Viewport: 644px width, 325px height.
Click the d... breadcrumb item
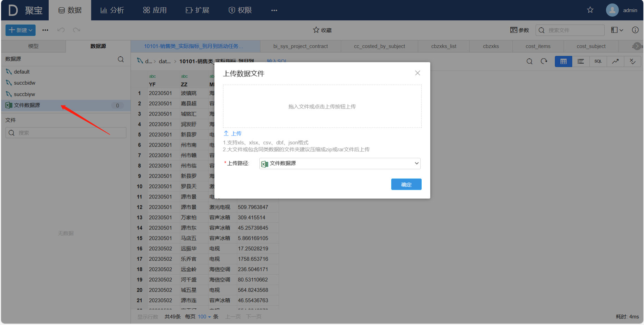pyautogui.click(x=148, y=62)
